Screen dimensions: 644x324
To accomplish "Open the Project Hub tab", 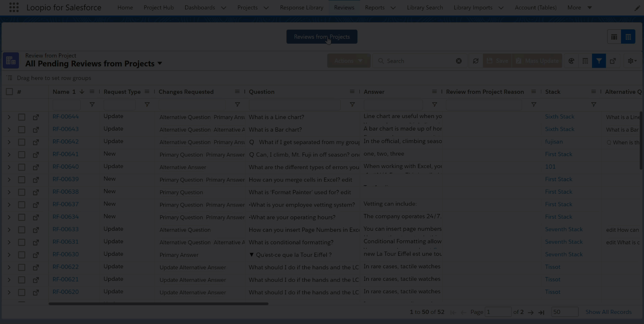I will click(159, 7).
